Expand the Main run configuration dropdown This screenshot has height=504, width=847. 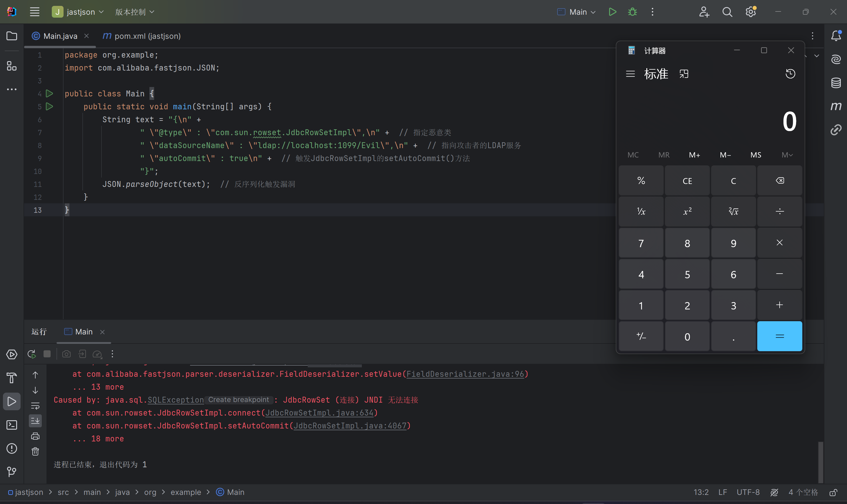click(577, 12)
